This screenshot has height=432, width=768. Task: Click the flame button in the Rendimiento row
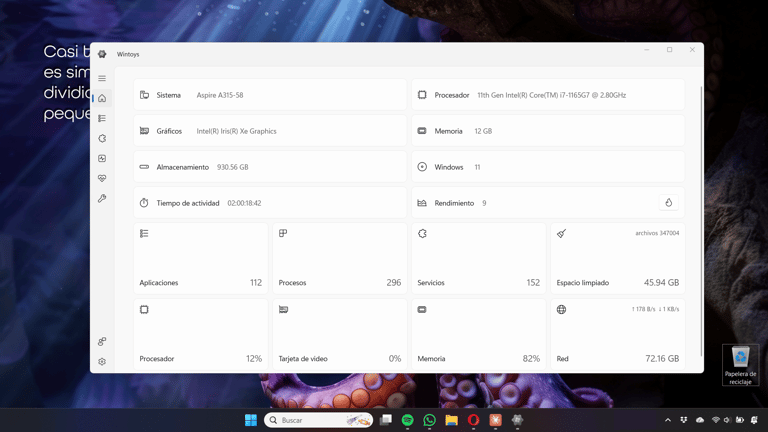[x=669, y=203]
